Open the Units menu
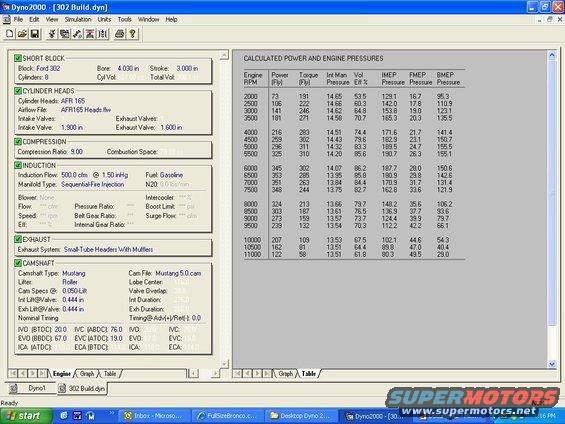This screenshot has height=424, width=565. pos(104,19)
